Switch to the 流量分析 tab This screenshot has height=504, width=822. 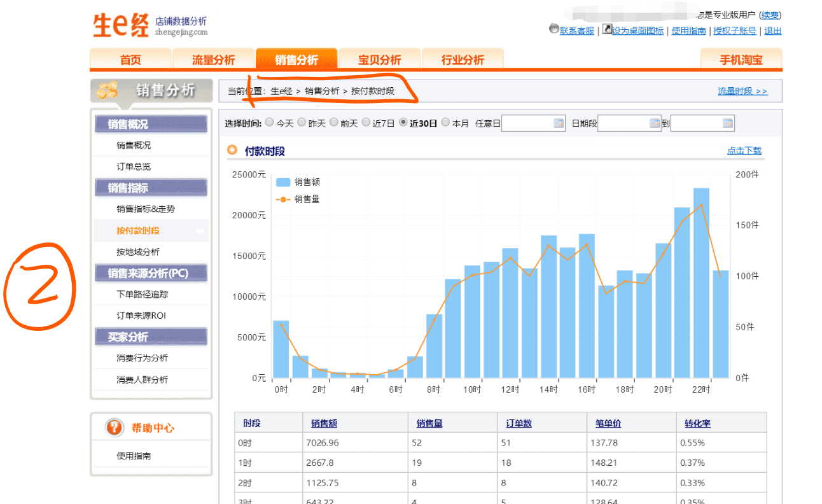click(x=213, y=59)
